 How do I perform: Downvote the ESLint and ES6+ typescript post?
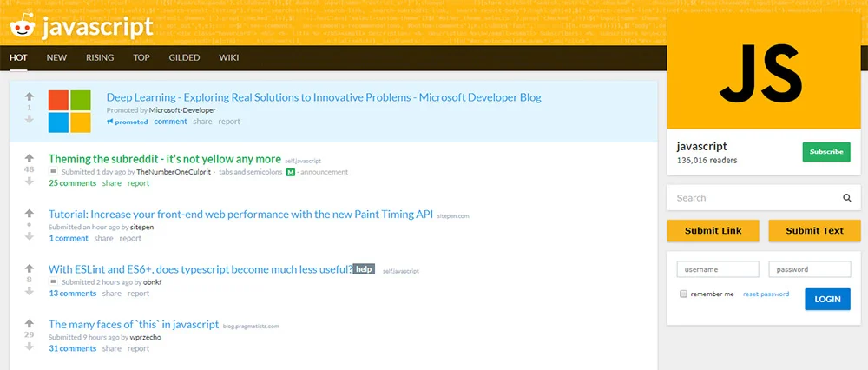[x=30, y=291]
